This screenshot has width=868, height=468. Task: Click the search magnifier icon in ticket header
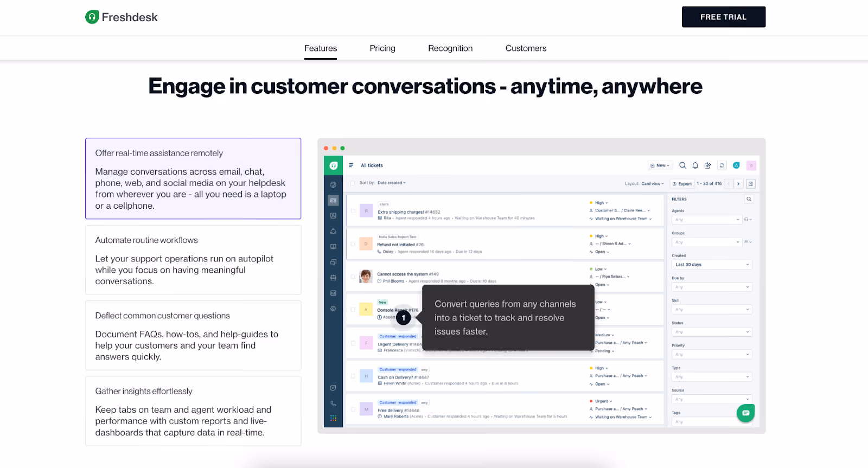pos(682,165)
